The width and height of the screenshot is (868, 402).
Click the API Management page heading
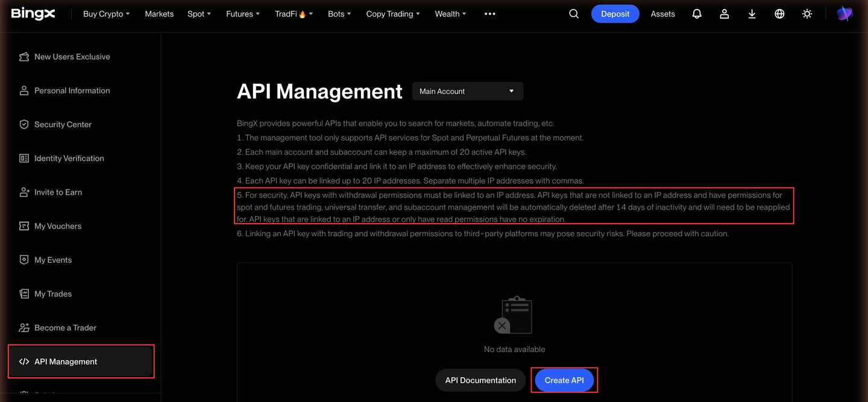(319, 92)
